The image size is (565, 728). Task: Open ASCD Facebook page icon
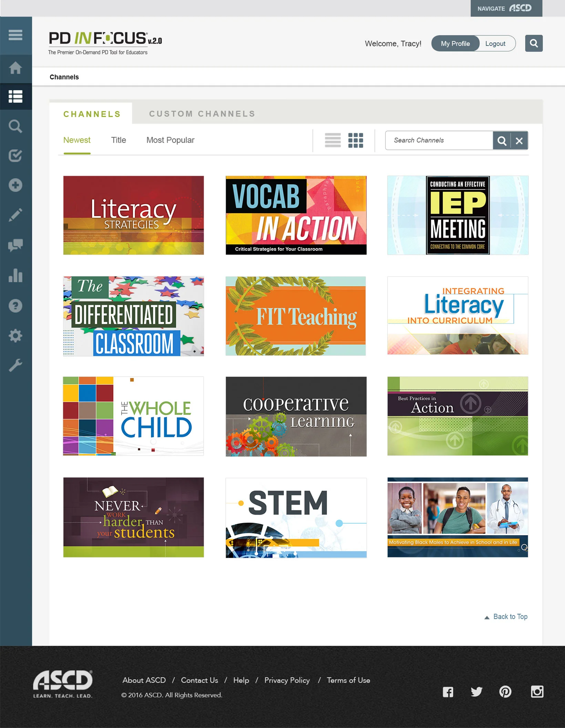coord(448,692)
